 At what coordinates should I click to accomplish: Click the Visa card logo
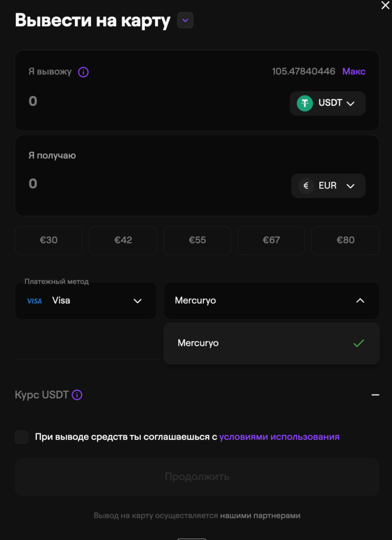35,301
